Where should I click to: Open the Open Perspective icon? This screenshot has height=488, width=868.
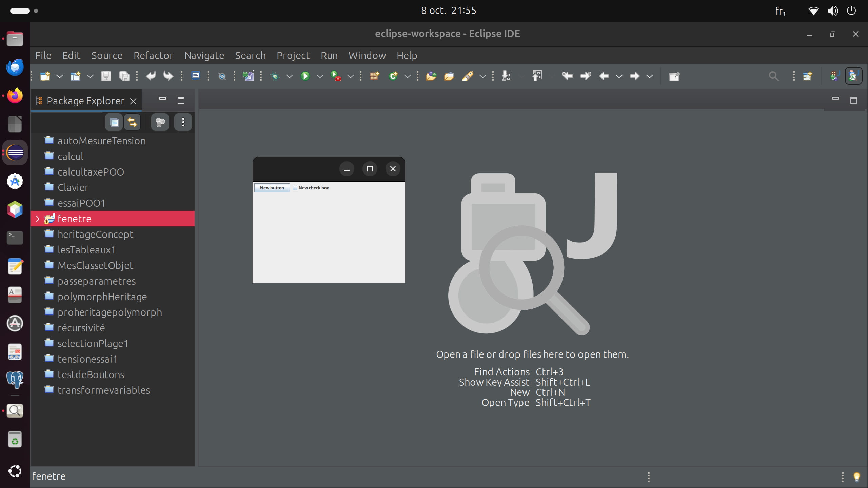[x=807, y=76]
